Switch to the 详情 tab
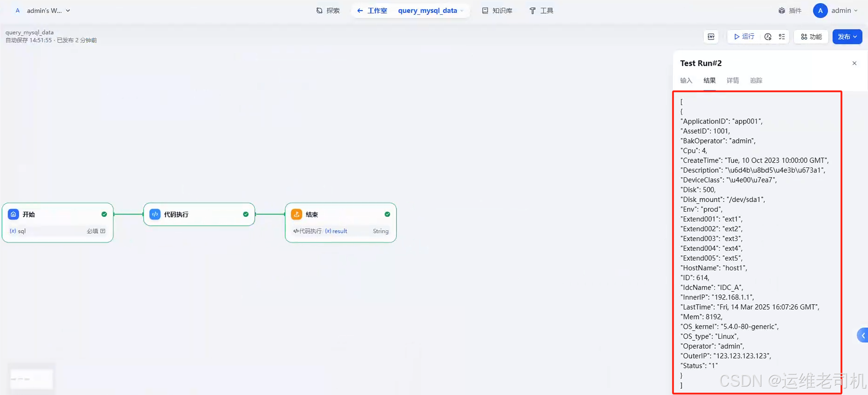The width and height of the screenshot is (868, 395). [732, 80]
